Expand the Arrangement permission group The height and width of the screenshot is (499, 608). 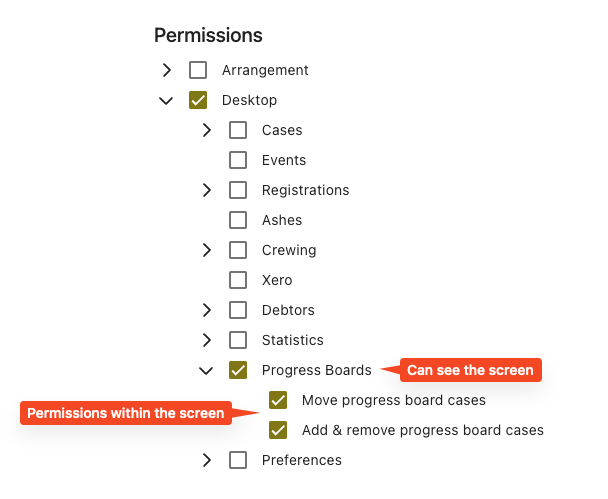167,70
